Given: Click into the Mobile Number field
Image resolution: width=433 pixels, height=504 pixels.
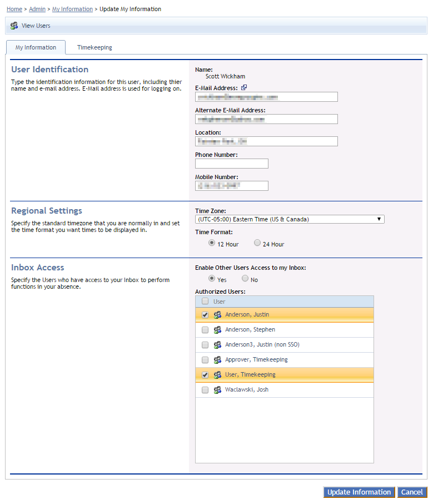Looking at the screenshot, I should (232, 186).
